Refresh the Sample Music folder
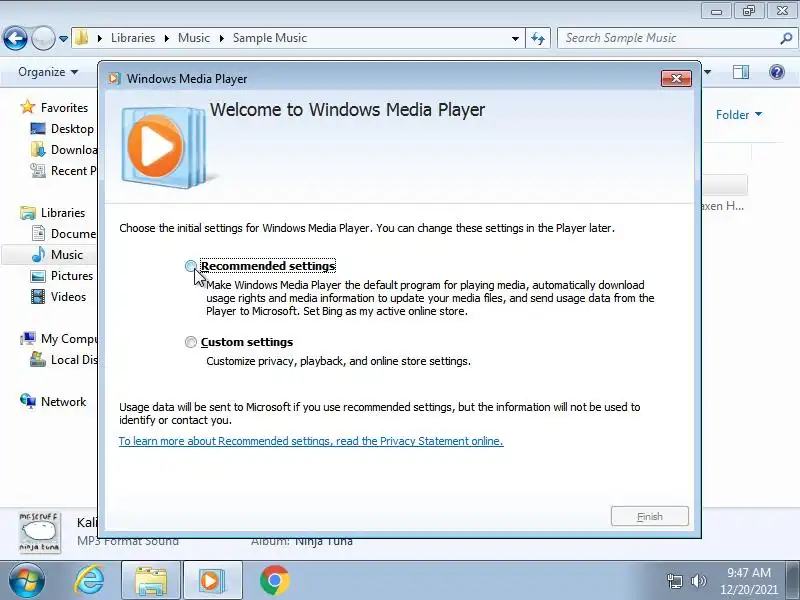The image size is (800, 600). pyautogui.click(x=538, y=38)
